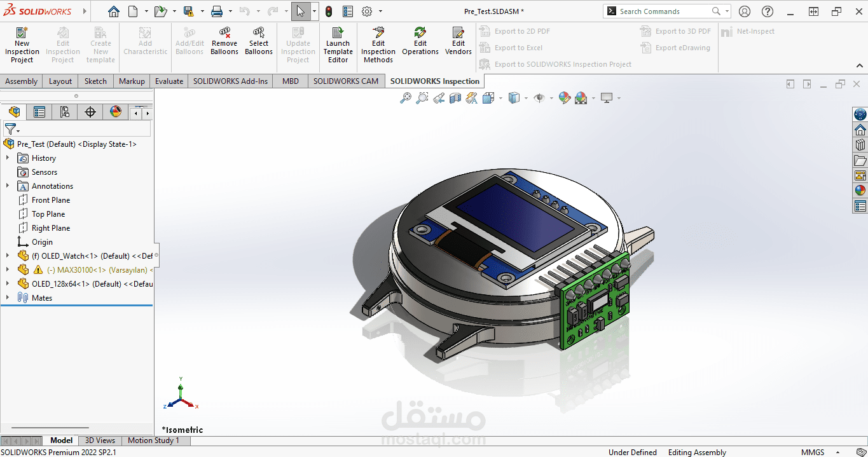The height and width of the screenshot is (457, 868).
Task: Click the Home icon in the top toolbar
Action: 113,11
